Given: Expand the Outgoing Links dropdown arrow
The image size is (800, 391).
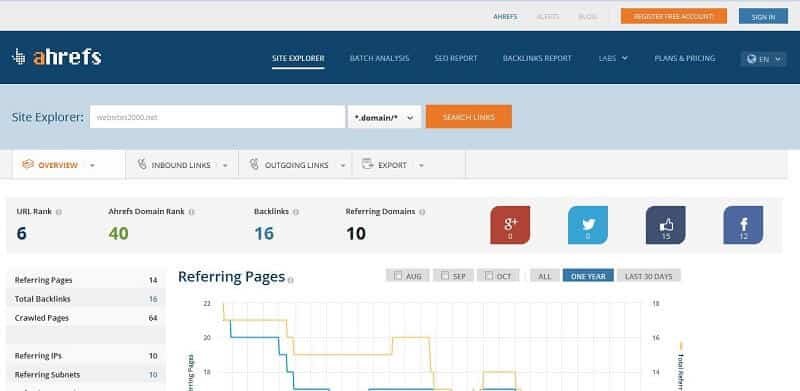Looking at the screenshot, I should [x=343, y=165].
